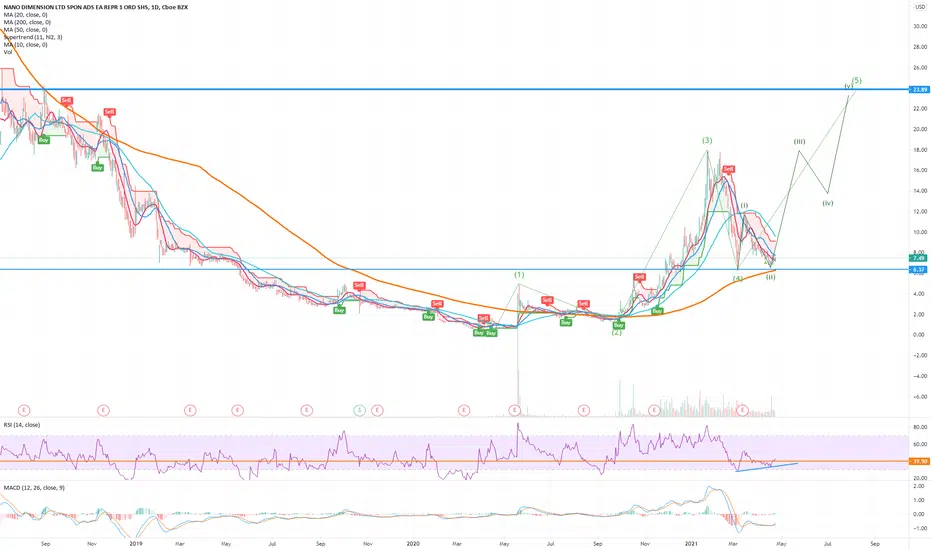Click the -6.00 price axis label
The height and width of the screenshot is (550, 932).
pos(920,397)
